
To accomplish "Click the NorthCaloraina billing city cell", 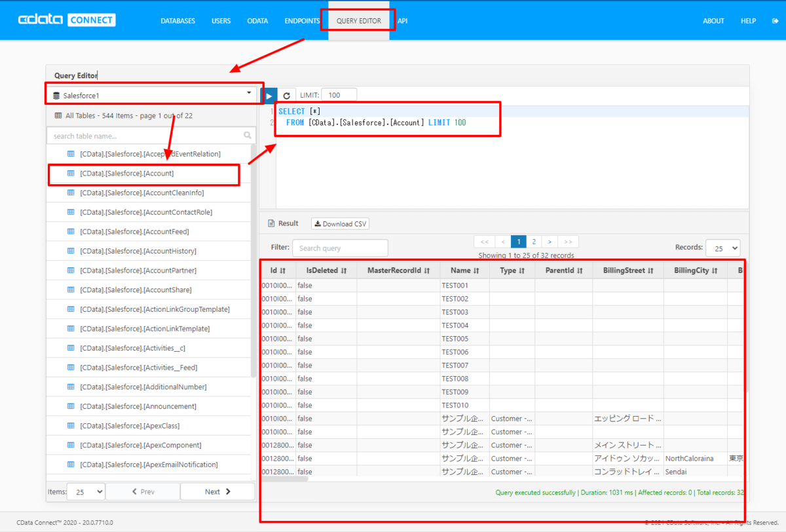I will [695, 459].
